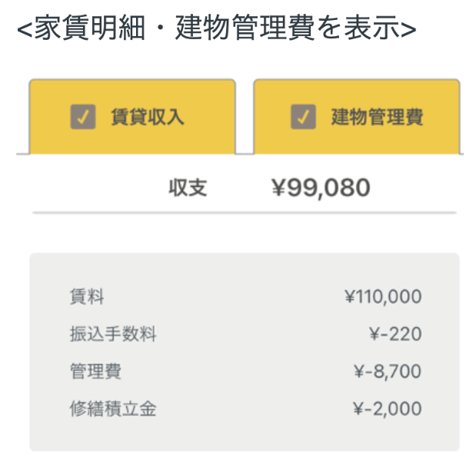Select the 振込手数料 row label
Viewport: 476px width, 458px height.
pos(112,334)
